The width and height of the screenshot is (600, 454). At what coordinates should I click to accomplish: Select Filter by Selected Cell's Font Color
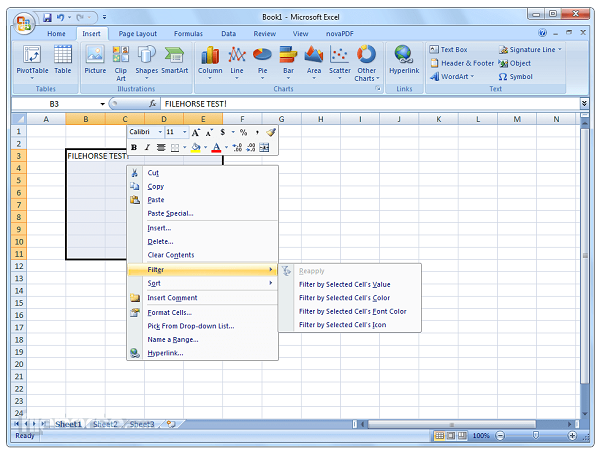click(350, 311)
